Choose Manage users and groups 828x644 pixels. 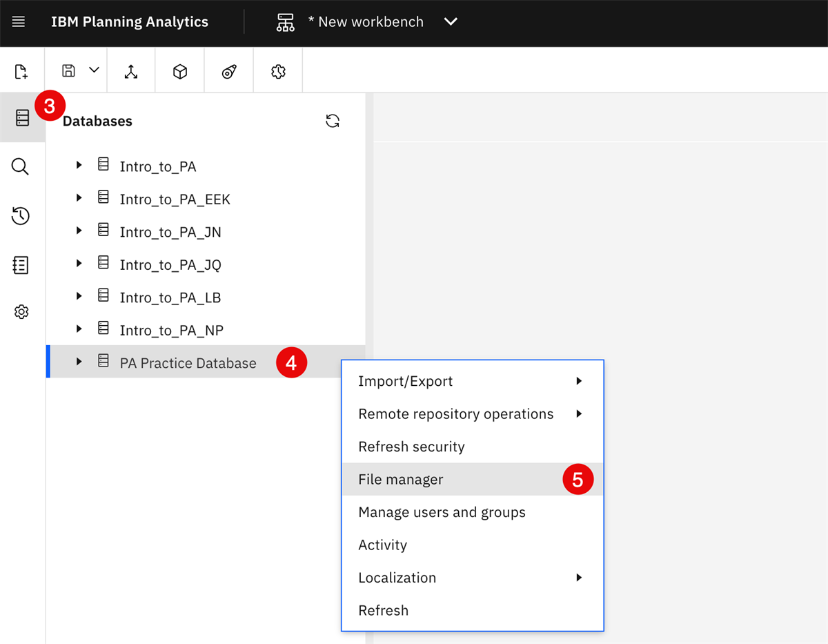[x=473, y=512]
